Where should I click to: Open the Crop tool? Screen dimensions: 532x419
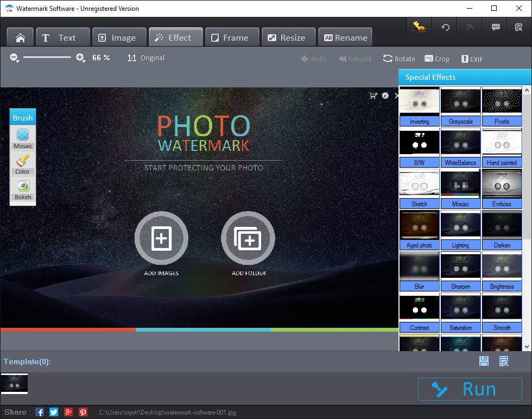point(437,59)
